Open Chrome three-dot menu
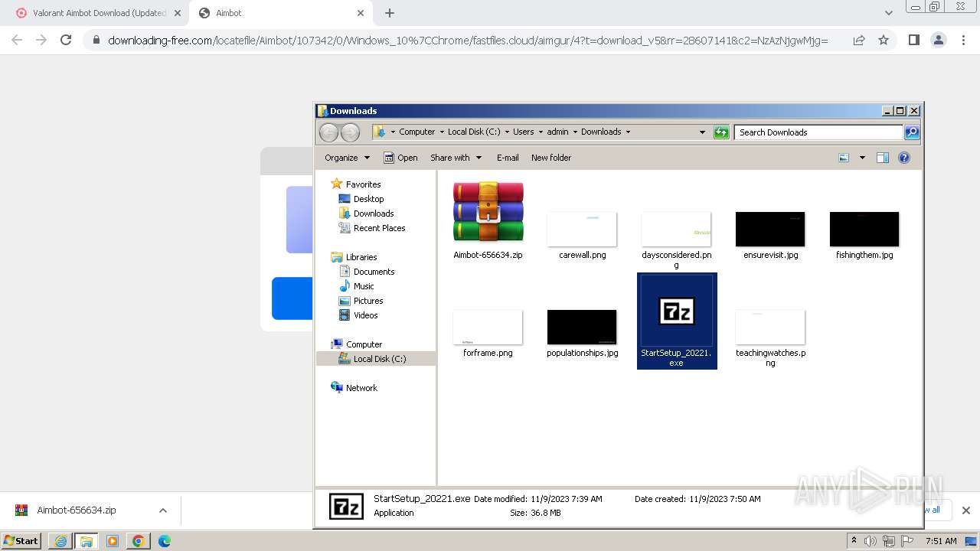This screenshot has width=980, height=551. 963,40
